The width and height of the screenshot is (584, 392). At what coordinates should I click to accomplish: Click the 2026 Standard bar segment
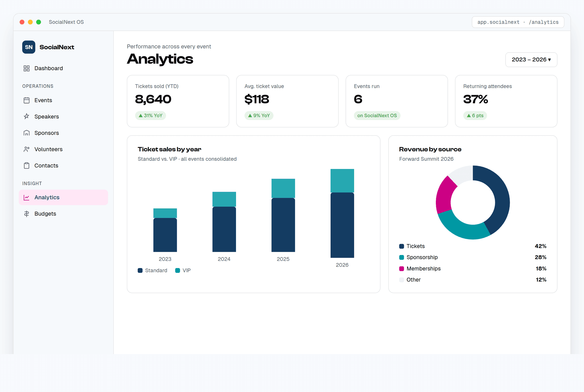coord(342,225)
